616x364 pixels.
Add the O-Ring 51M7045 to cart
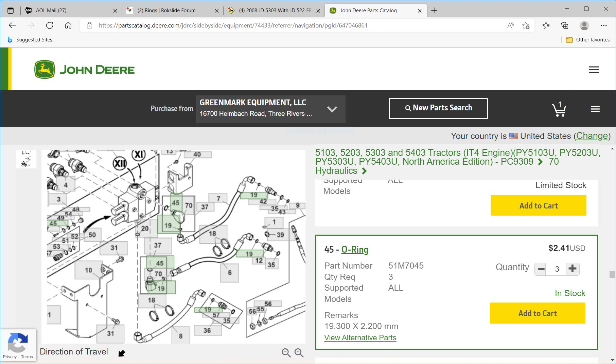tap(538, 313)
